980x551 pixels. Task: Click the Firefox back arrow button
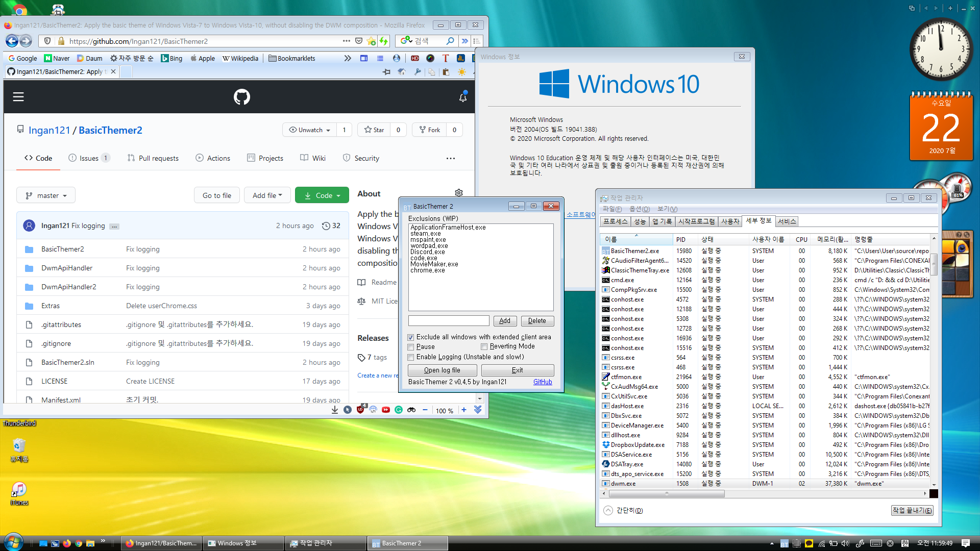(12, 41)
